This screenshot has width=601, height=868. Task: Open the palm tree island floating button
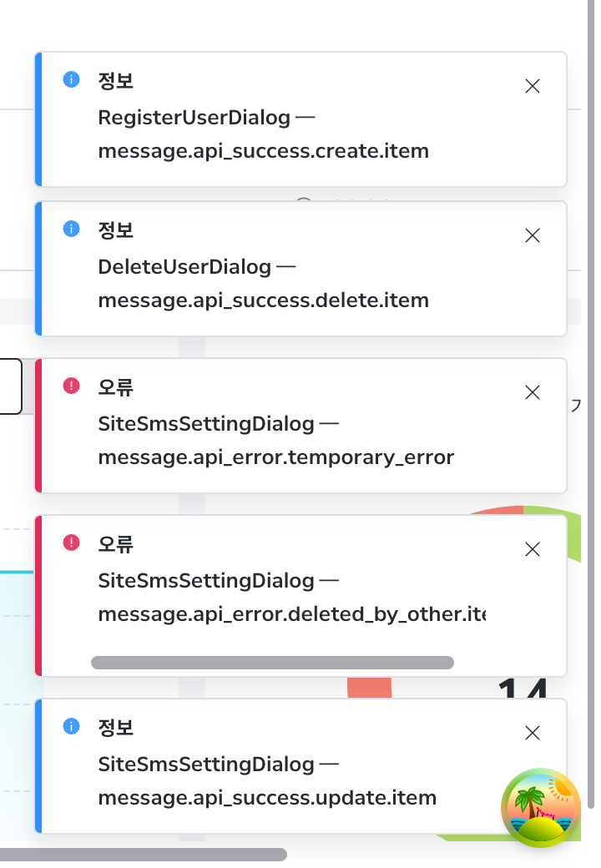(x=541, y=808)
